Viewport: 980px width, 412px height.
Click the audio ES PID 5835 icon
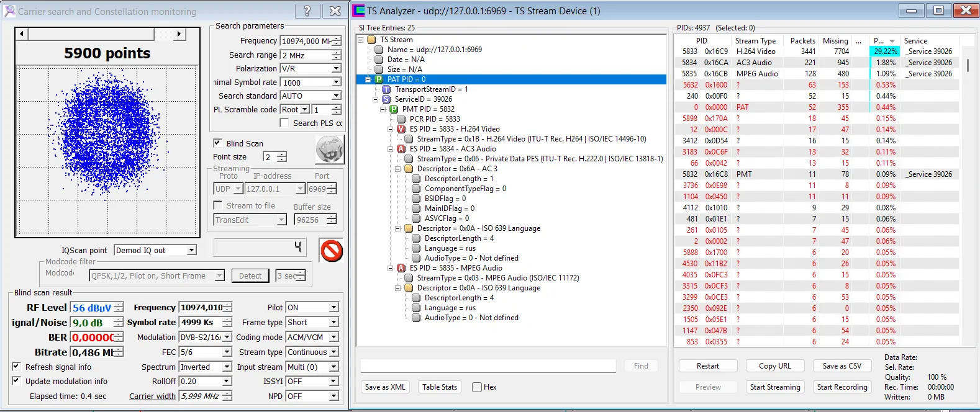(401, 268)
